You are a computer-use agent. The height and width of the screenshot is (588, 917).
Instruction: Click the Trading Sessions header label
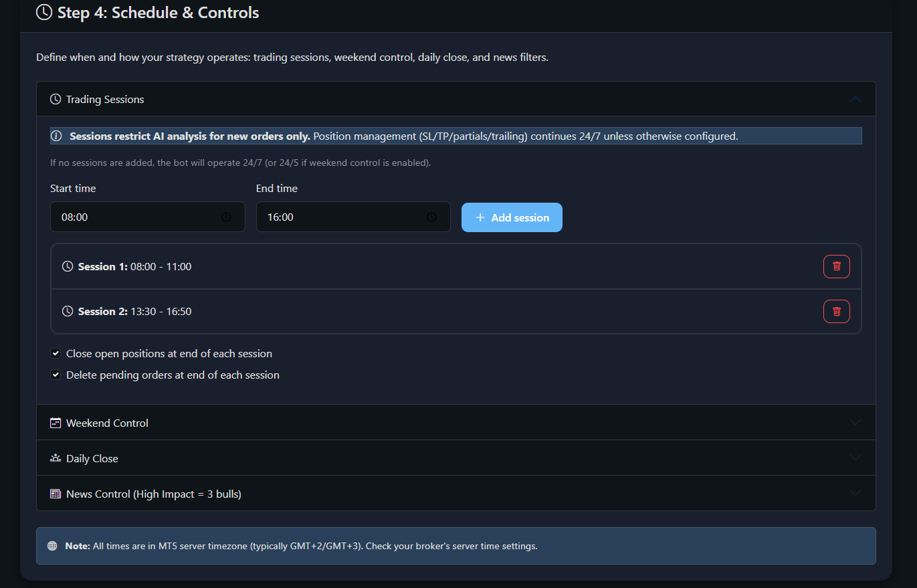tap(105, 99)
